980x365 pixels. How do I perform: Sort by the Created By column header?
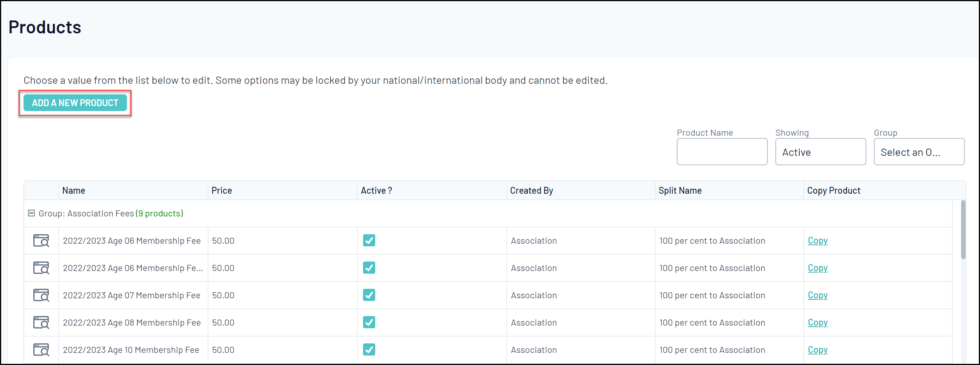[x=531, y=190]
